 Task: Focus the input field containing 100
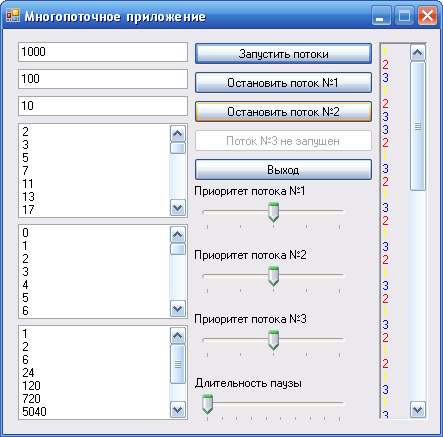pos(103,79)
